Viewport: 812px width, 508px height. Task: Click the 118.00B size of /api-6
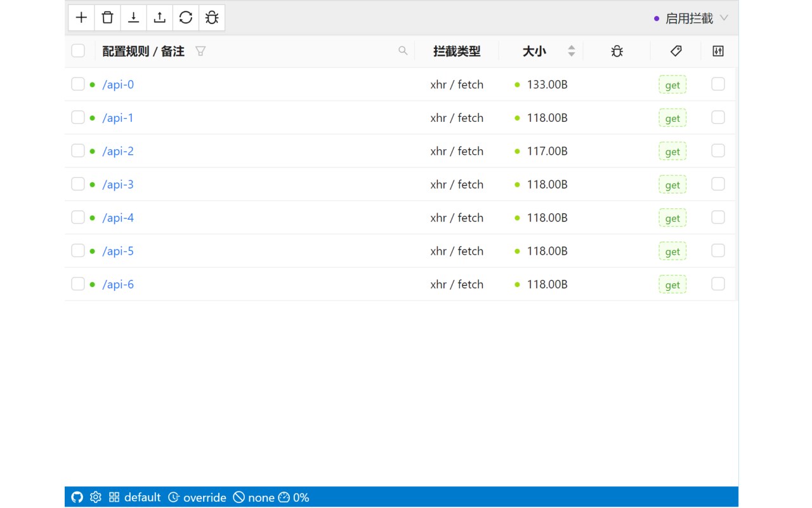point(547,284)
